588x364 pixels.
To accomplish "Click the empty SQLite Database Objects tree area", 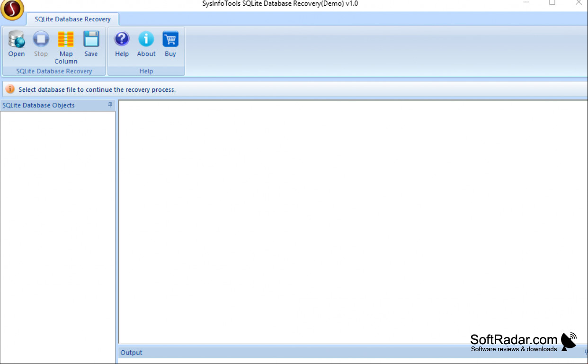I will click(x=58, y=237).
